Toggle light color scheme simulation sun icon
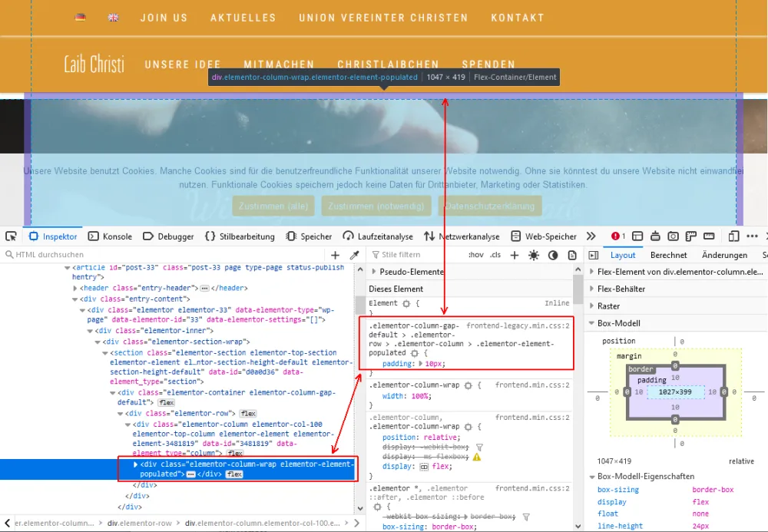This screenshot has width=768, height=532. [x=534, y=255]
